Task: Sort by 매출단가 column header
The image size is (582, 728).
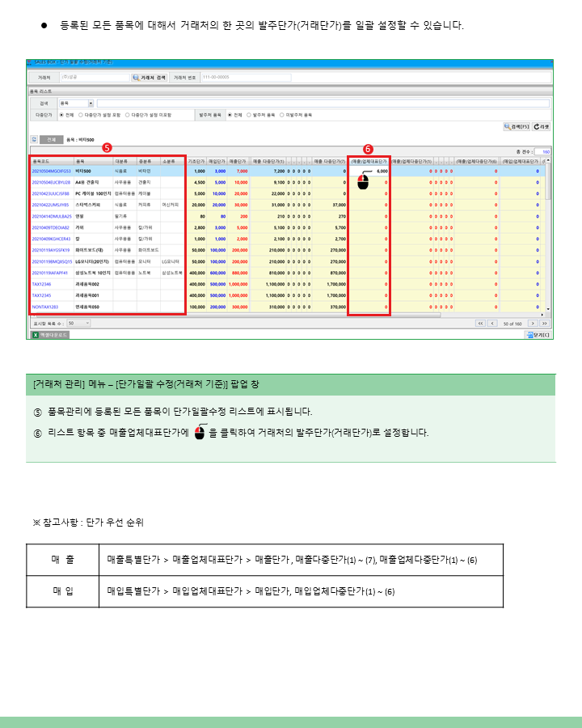Action: click(x=238, y=161)
